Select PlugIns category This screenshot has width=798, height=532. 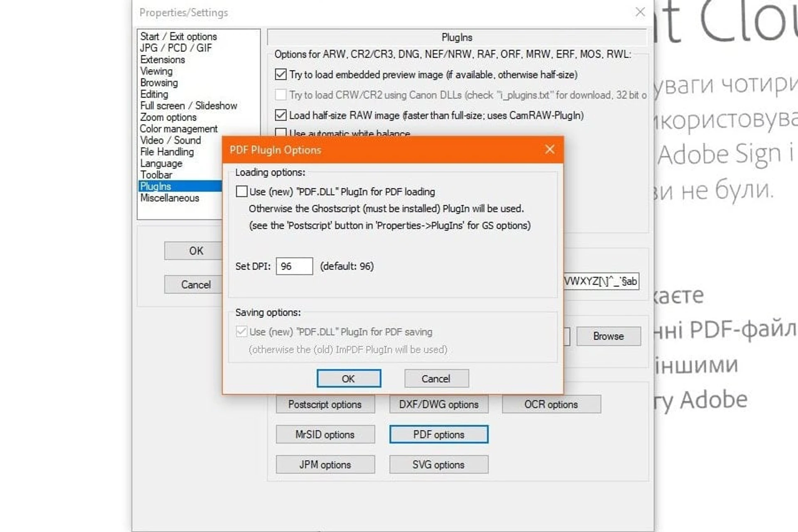click(180, 186)
